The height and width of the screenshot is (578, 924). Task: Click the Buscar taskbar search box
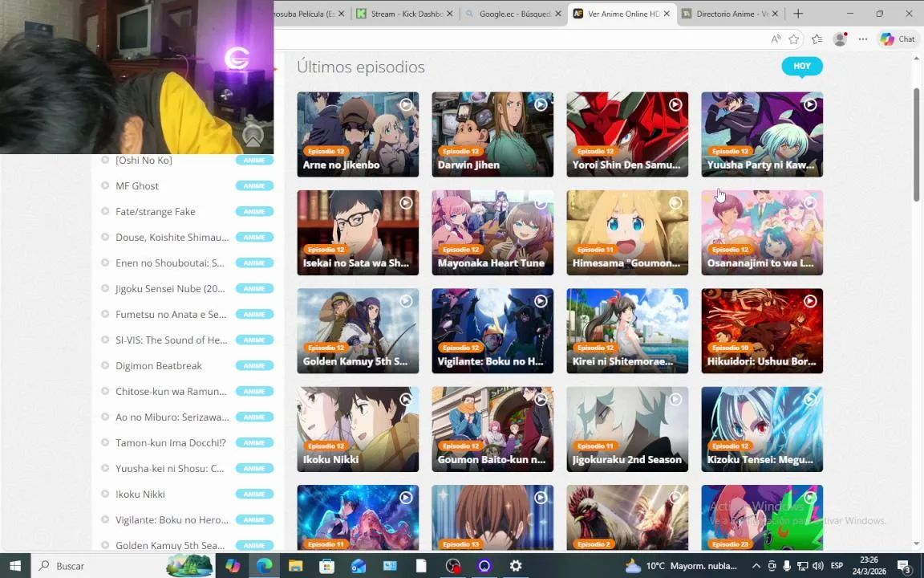point(123,566)
